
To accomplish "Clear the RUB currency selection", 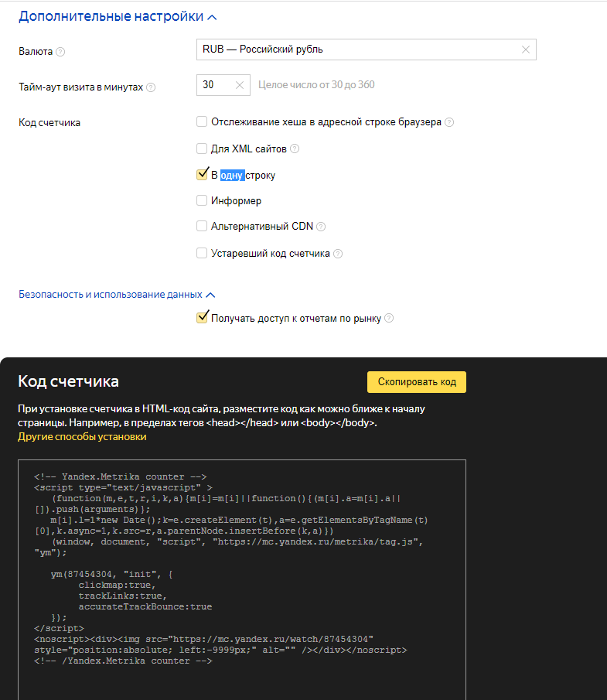I will (525, 50).
